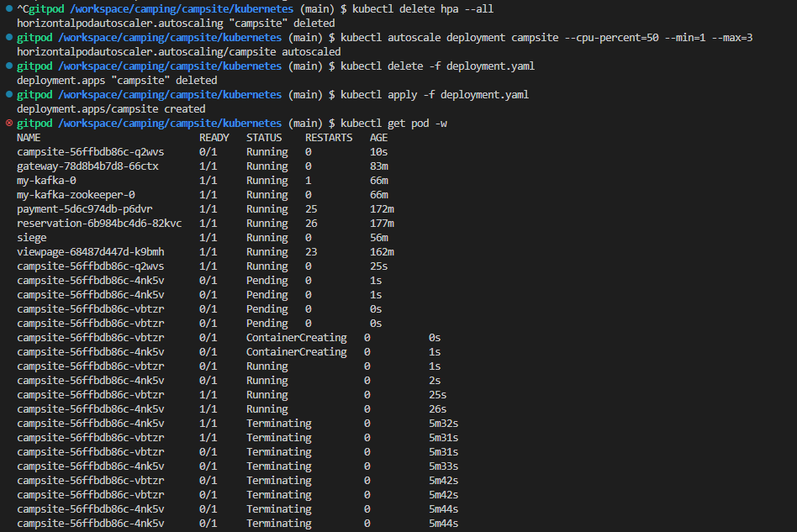This screenshot has height=532, width=797.
Task: Click the 'deployment.apps/campsite created' output line
Action: [111, 109]
